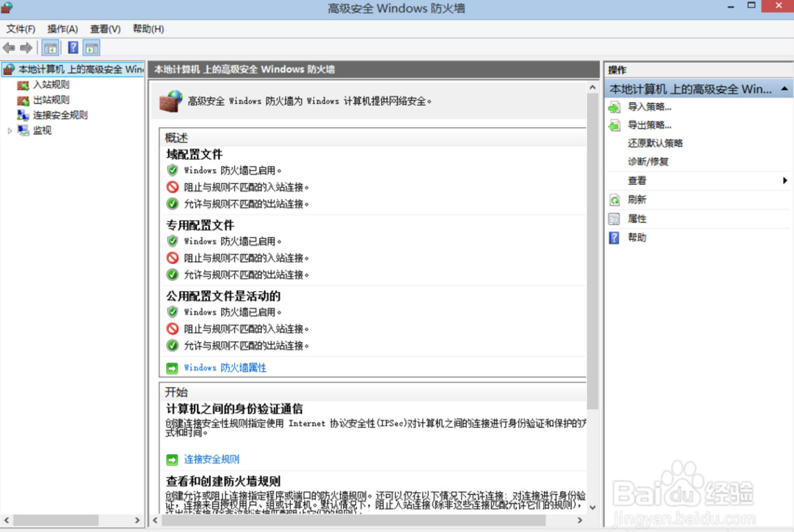Click the center pane horizontal scroll left arrow

click(x=155, y=520)
